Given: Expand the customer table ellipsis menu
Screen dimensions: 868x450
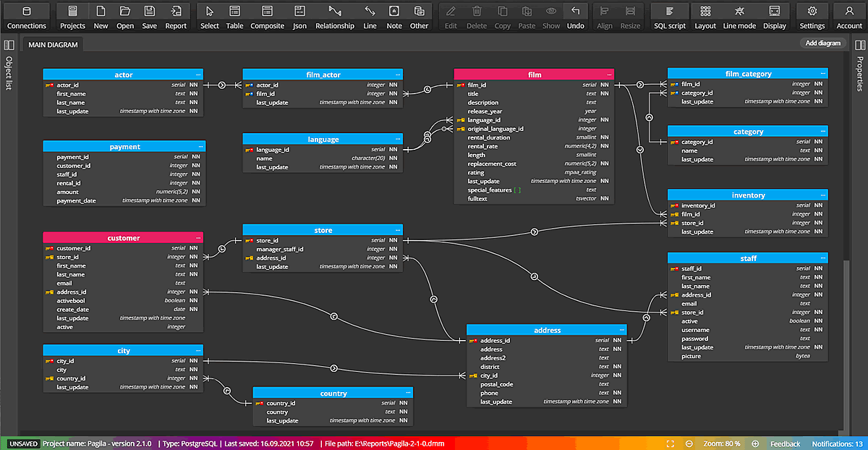Looking at the screenshot, I should coord(198,238).
